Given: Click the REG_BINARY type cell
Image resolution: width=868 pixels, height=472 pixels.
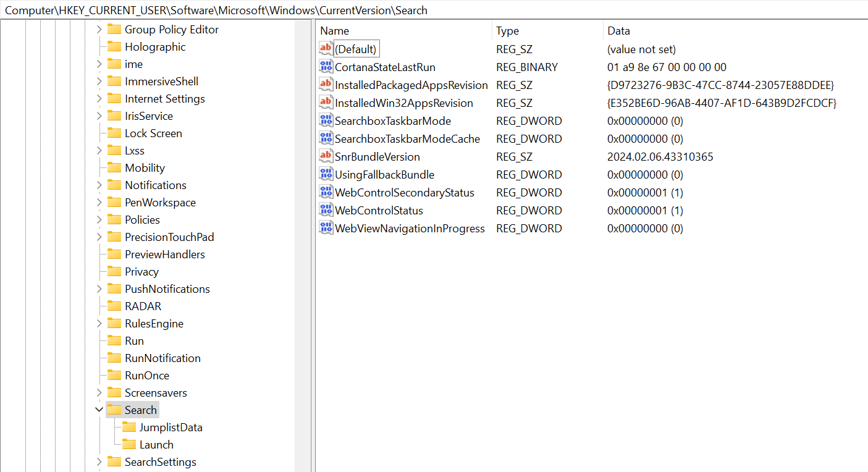Looking at the screenshot, I should point(527,67).
